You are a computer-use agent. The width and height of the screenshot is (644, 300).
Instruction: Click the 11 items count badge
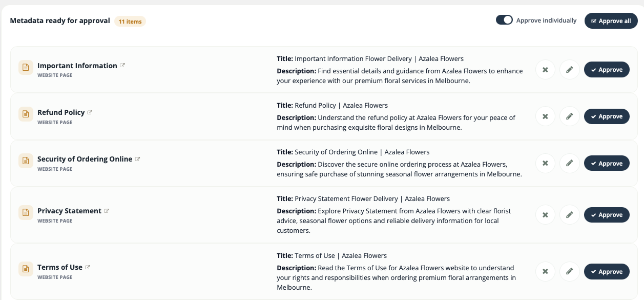coord(130,21)
